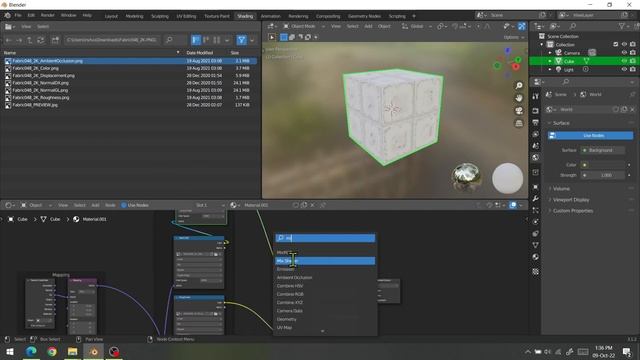640x360 pixels.
Task: Open the Output properties tab
Action: (x=536, y=122)
